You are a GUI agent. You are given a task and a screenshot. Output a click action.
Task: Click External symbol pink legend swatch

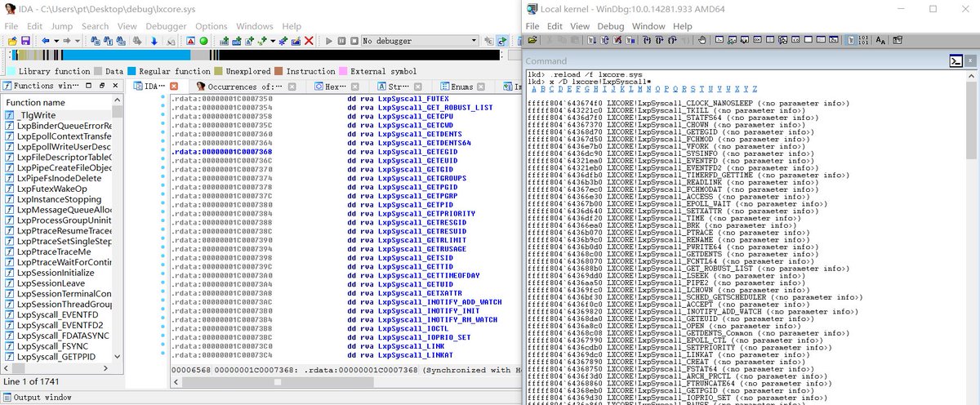pyautogui.click(x=343, y=72)
